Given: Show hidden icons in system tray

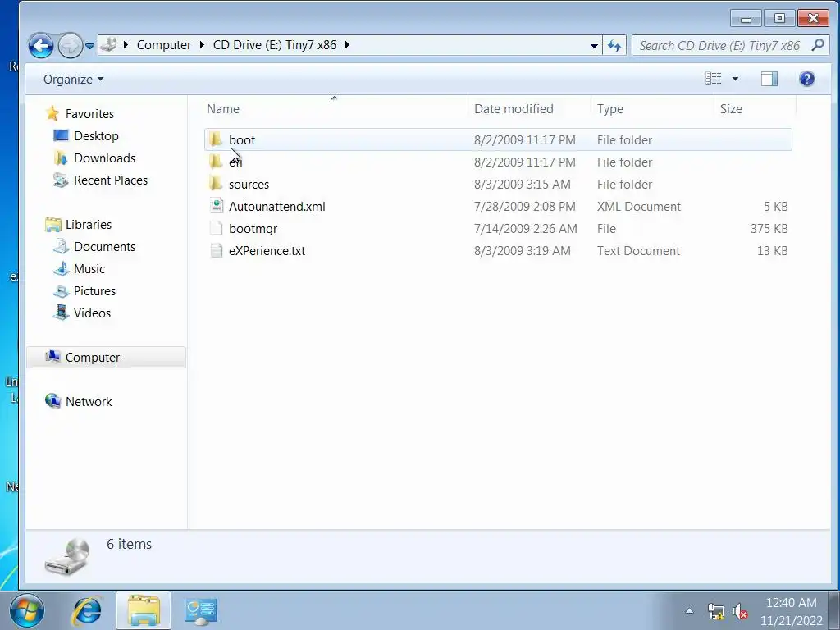Looking at the screenshot, I should click(689, 611).
